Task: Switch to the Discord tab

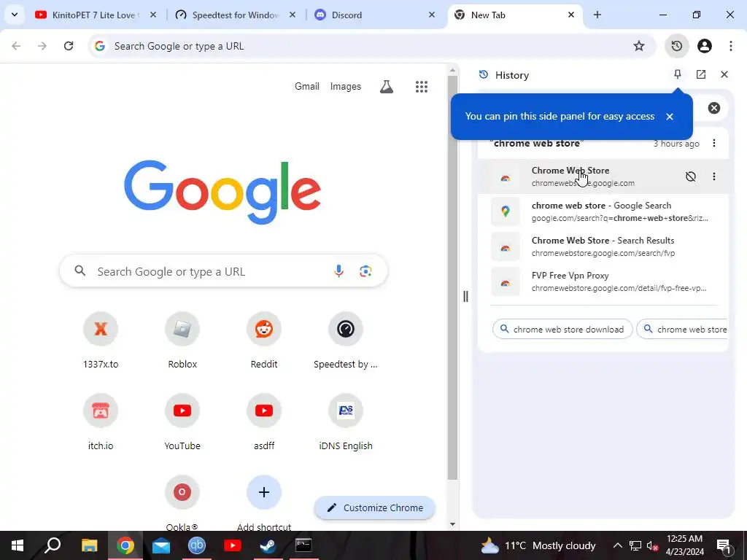Action: [375, 15]
